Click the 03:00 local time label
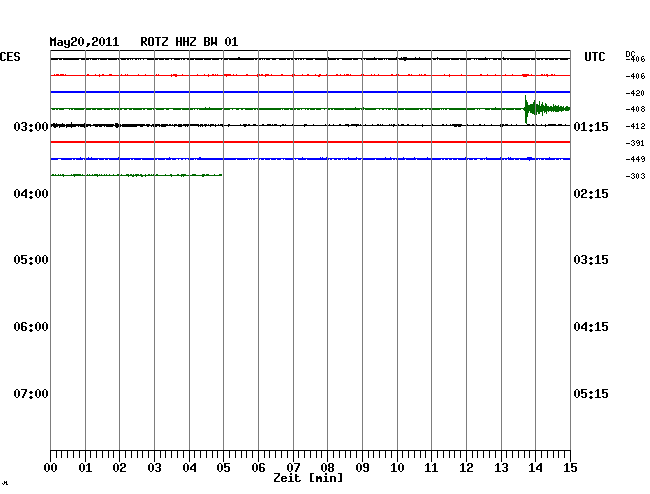The width and height of the screenshot is (650, 494). 31,126
